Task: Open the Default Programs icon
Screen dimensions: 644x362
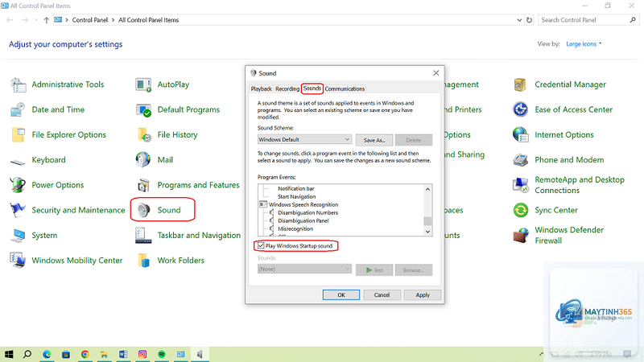Action: pos(143,109)
